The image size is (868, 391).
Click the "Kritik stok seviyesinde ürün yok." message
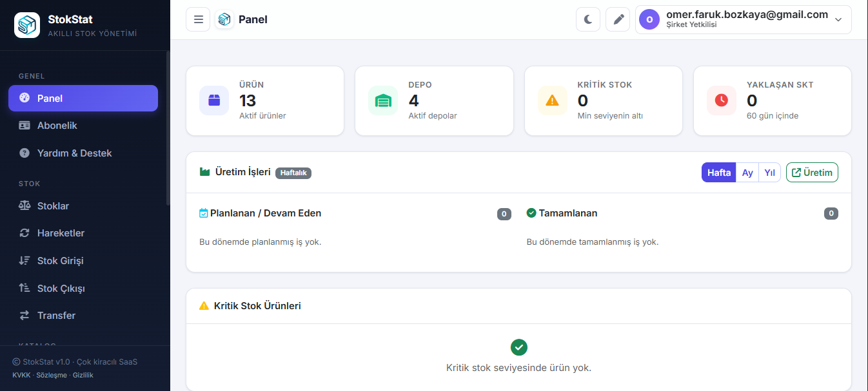pos(518,368)
